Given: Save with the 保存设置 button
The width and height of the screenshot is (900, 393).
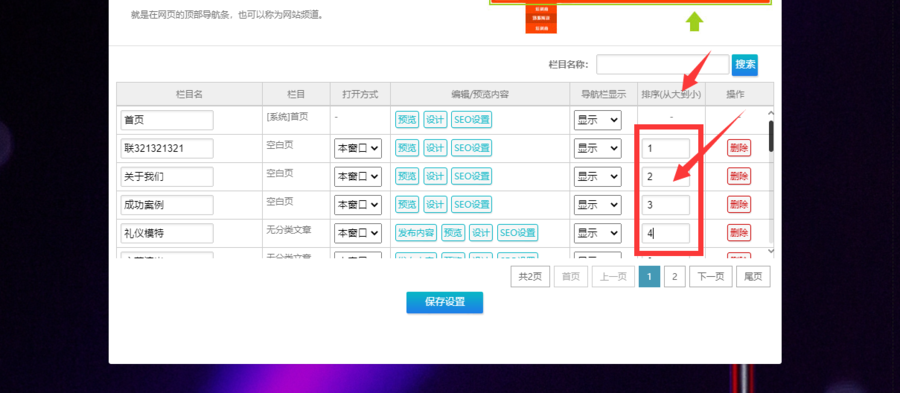Looking at the screenshot, I should pos(445,302).
